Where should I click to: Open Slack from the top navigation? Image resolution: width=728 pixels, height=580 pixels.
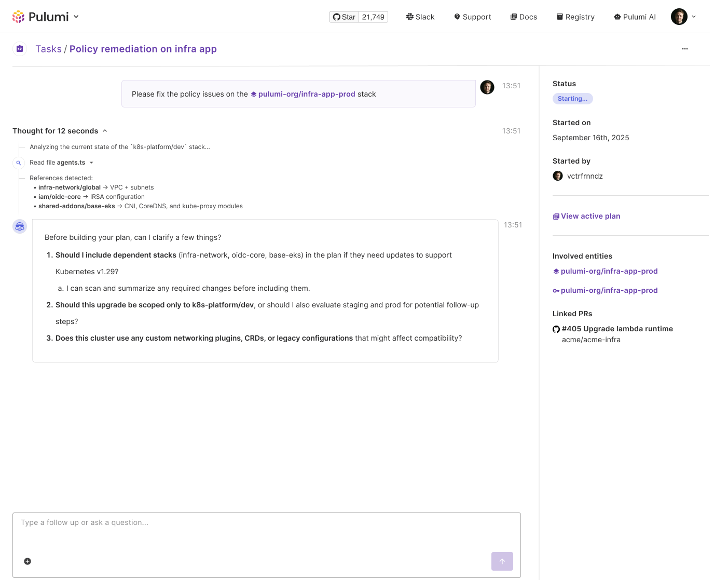420,17
